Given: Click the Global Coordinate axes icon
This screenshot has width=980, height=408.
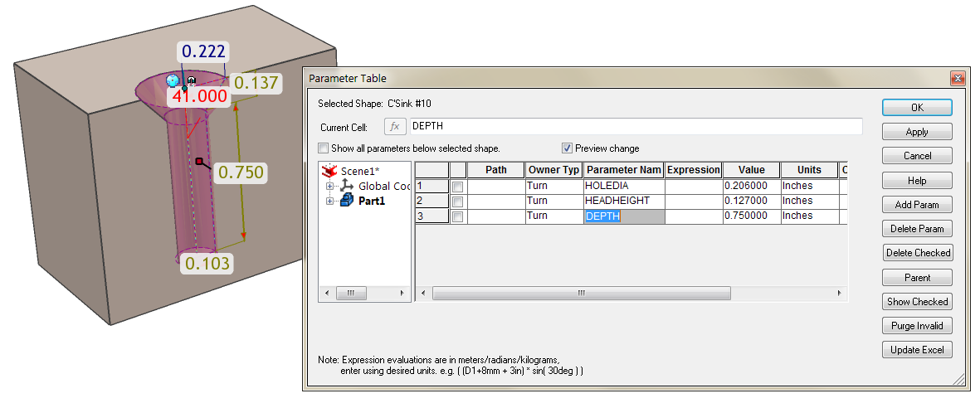Looking at the screenshot, I should click(x=347, y=186).
